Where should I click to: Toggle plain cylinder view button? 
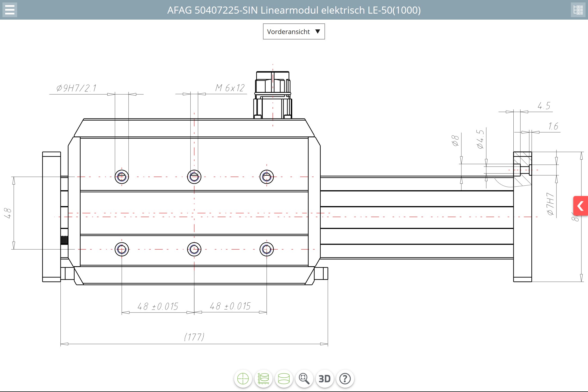[284, 379]
